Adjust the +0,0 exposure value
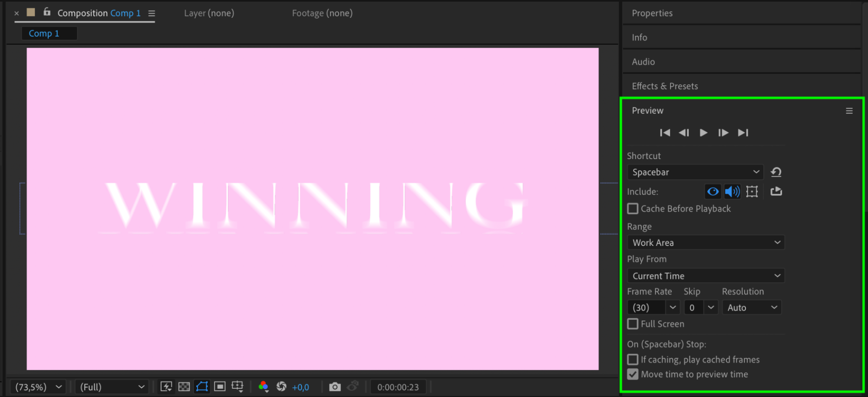868x397 pixels. click(300, 387)
